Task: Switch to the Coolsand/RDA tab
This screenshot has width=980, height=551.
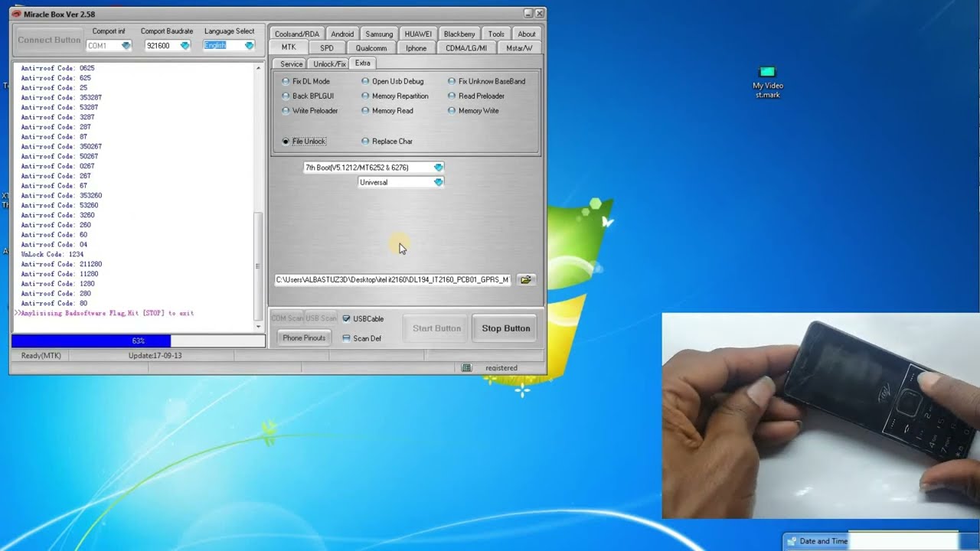Action: pos(297,34)
